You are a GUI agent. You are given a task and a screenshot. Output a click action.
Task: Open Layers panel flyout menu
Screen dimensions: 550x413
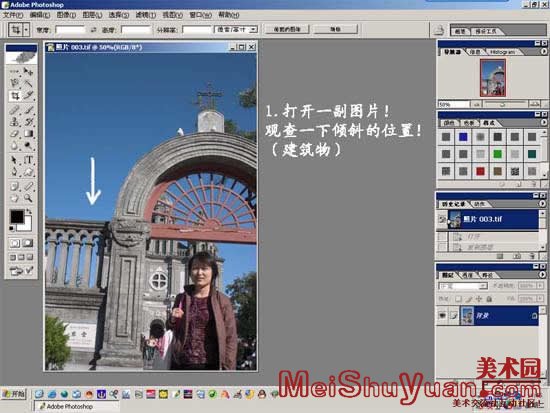[542, 275]
